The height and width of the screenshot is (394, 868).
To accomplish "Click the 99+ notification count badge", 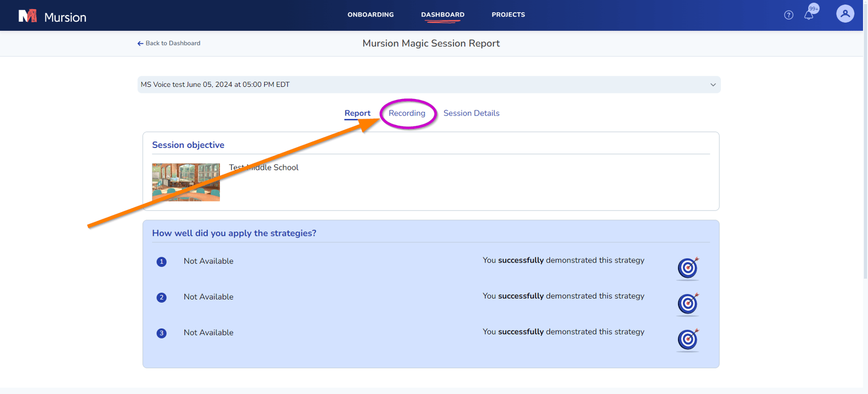I will tap(813, 8).
